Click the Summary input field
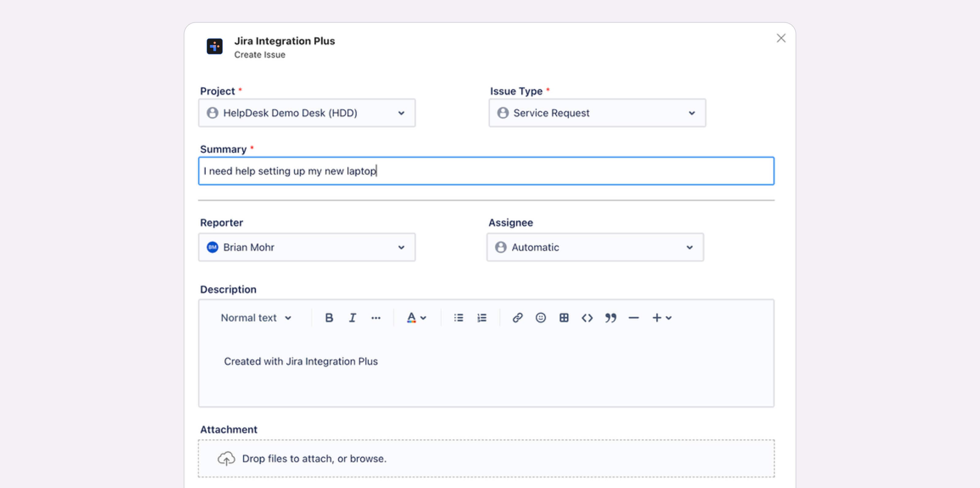 486,171
